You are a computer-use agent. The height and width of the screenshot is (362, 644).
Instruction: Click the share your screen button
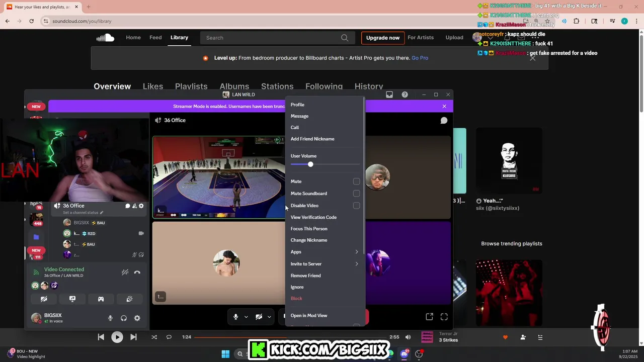click(x=72, y=299)
